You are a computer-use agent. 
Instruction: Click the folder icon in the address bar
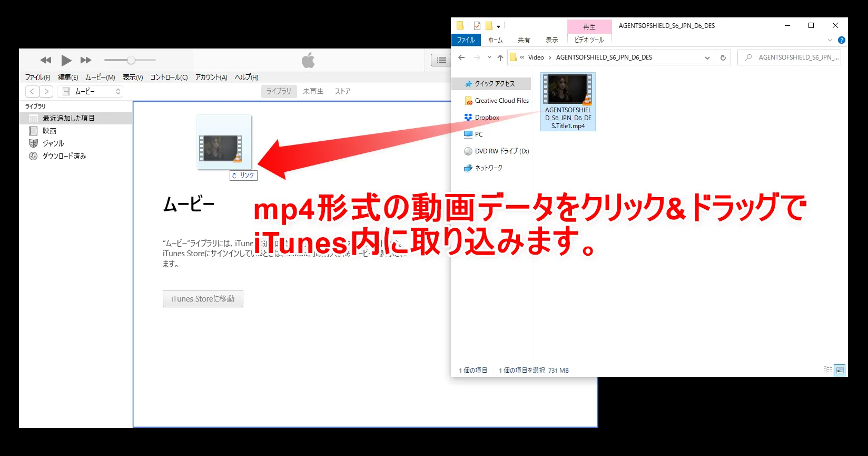pos(513,57)
